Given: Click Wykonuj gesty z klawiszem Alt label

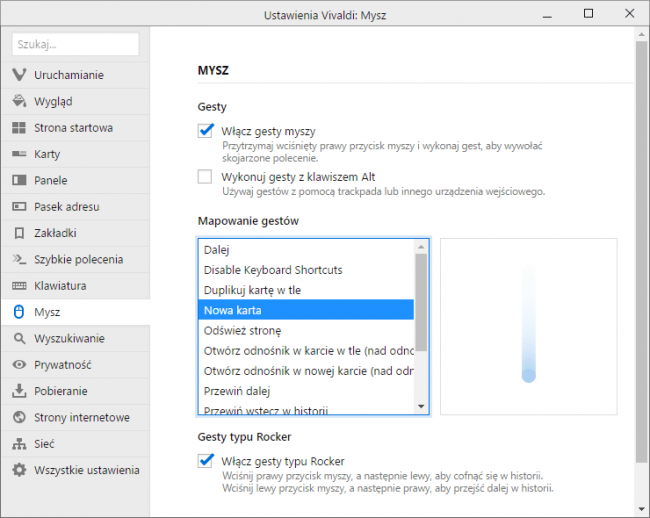Looking at the screenshot, I should (298, 177).
